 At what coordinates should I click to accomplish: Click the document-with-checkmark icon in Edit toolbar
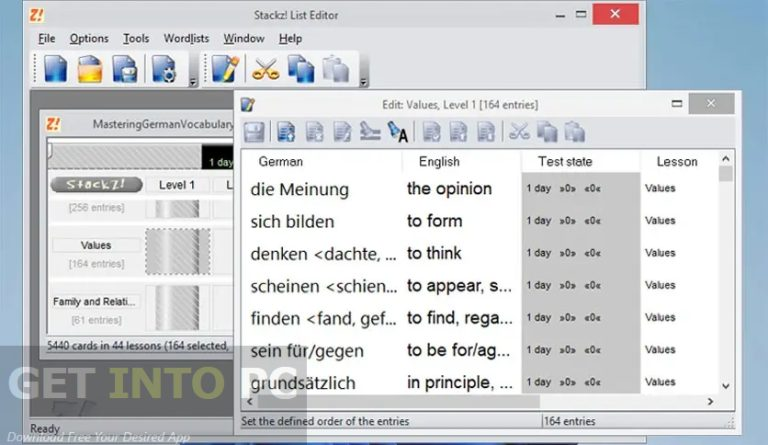(432, 132)
